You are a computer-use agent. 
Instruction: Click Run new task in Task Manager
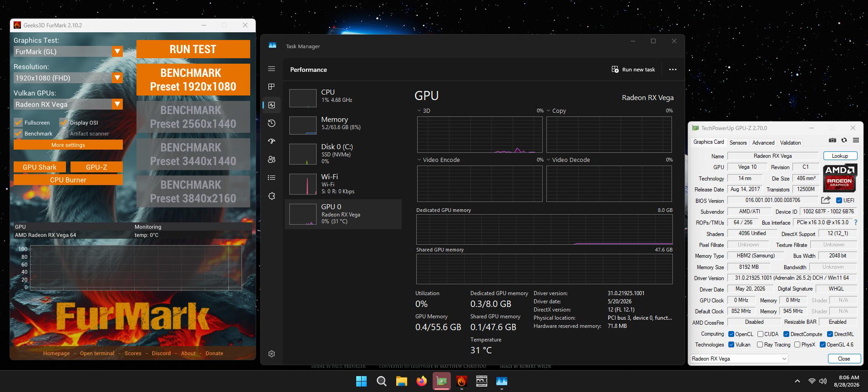point(633,70)
